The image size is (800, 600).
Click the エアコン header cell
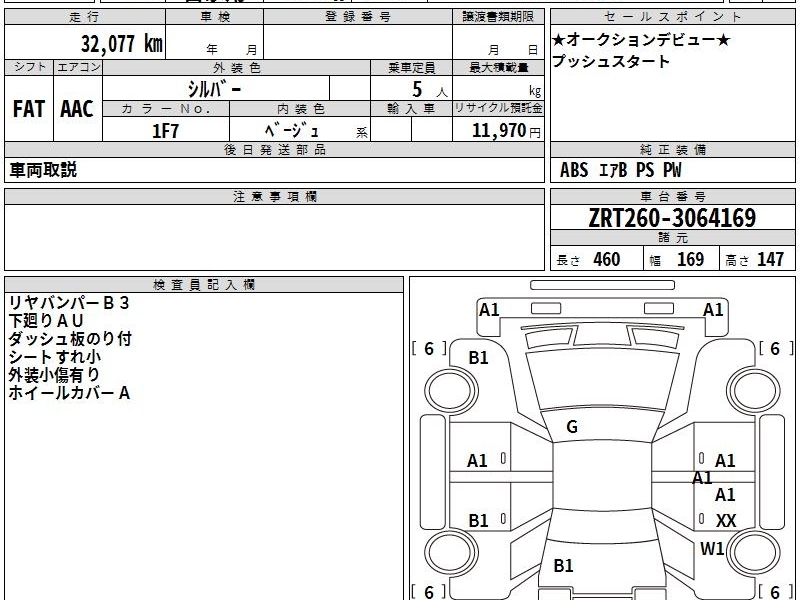[78, 67]
